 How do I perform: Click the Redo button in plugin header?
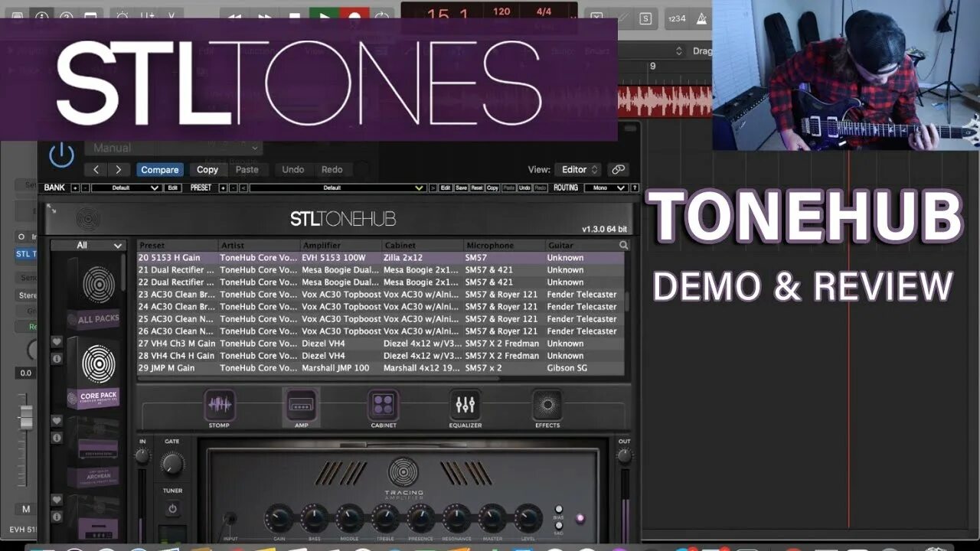pos(332,170)
